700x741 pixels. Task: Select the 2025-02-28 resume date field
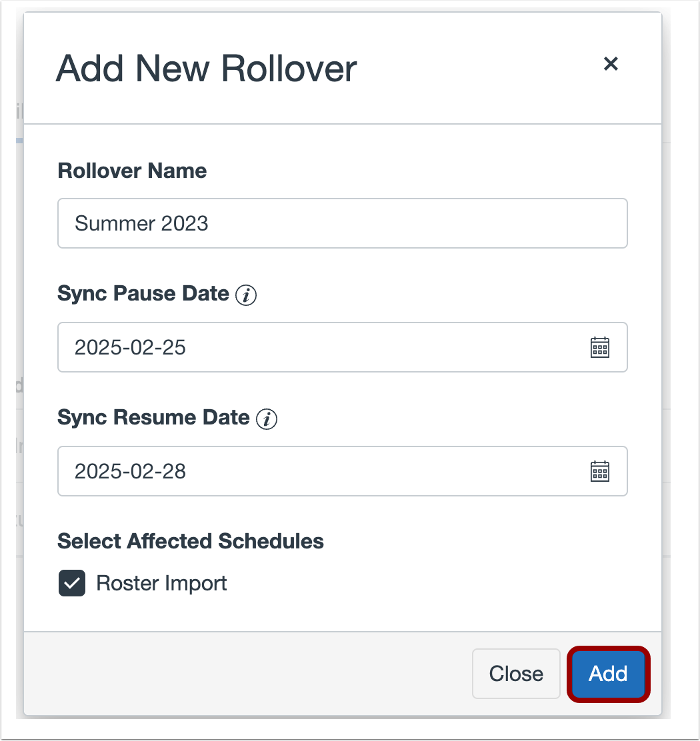(300, 471)
